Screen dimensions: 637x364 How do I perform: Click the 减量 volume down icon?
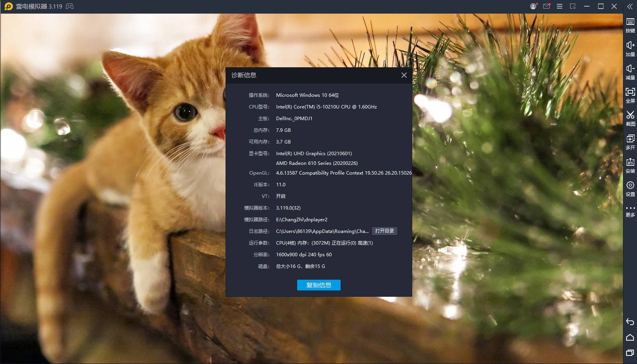tap(630, 72)
